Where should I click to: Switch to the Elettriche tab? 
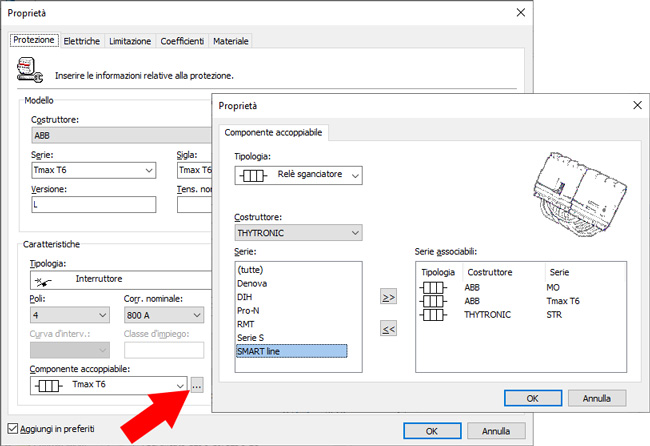[x=81, y=41]
